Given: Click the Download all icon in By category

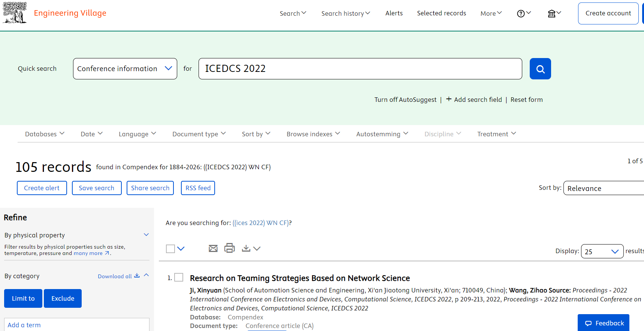Looking at the screenshot, I should [137, 276].
